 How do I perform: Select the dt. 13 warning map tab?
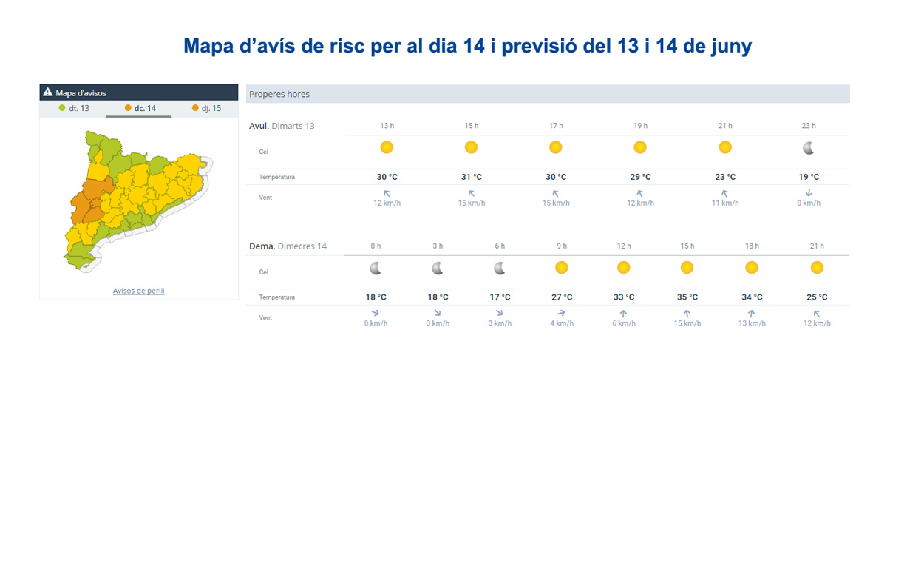[x=73, y=109]
